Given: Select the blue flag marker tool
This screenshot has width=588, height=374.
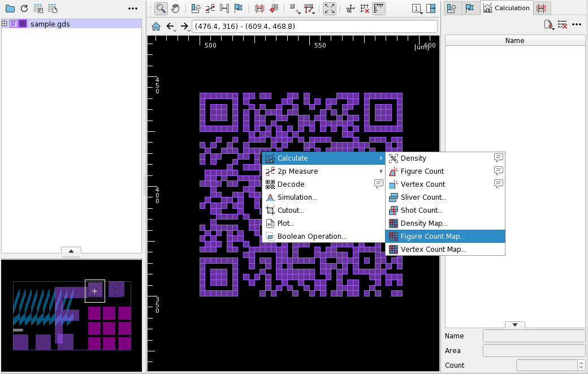Looking at the screenshot, I should point(239,8).
